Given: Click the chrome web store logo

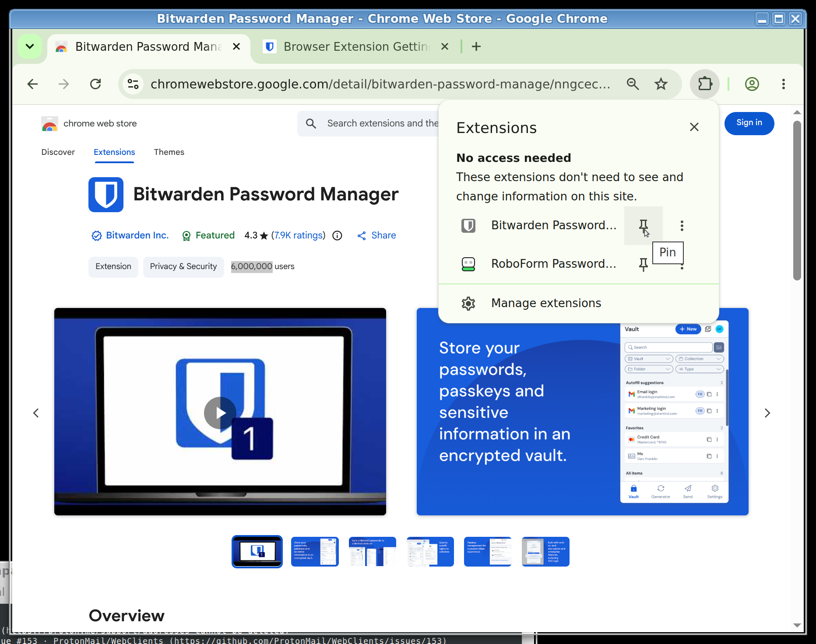Looking at the screenshot, I should coord(89,124).
